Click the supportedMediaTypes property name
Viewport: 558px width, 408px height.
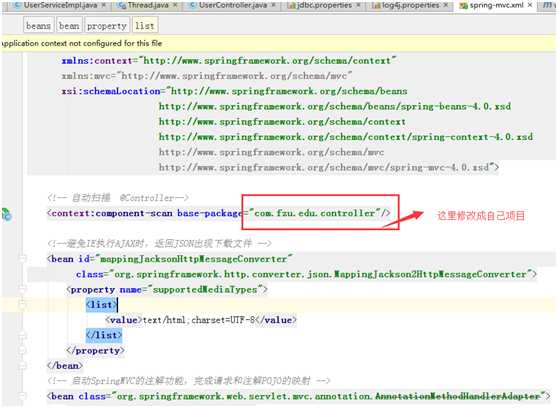(205, 289)
